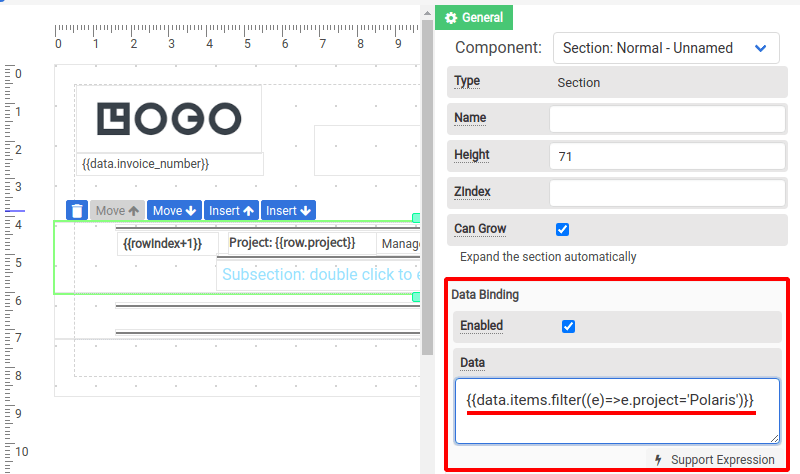800x474 pixels.
Task: Click the Type label
Action: 467,81
